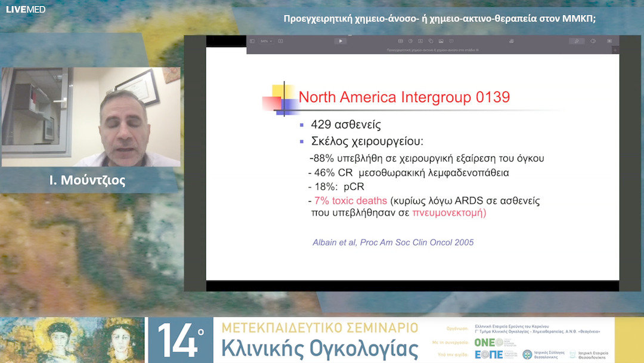Open the Chart insert icon

(x=410, y=41)
